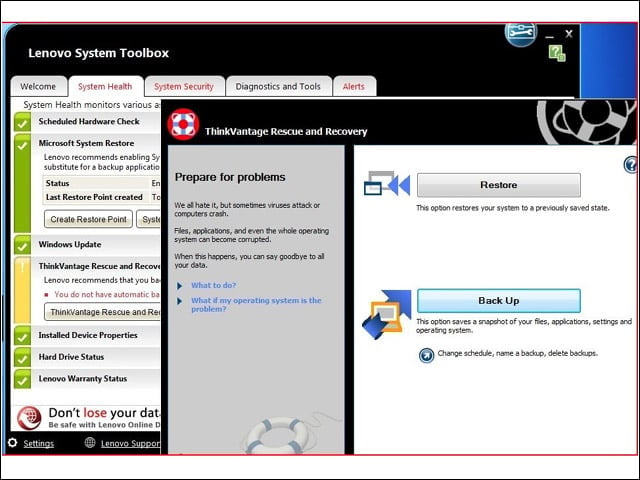Click the 'Prepare for problems' heading

(x=230, y=177)
